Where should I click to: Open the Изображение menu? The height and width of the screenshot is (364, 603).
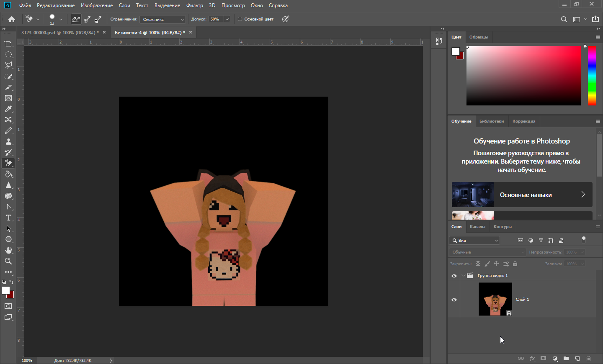[x=97, y=5]
